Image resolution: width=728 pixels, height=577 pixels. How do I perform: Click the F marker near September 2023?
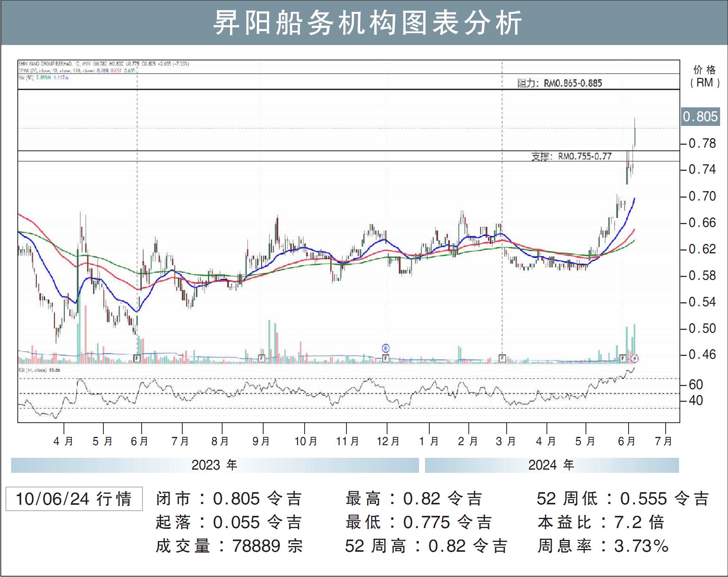click(x=261, y=358)
